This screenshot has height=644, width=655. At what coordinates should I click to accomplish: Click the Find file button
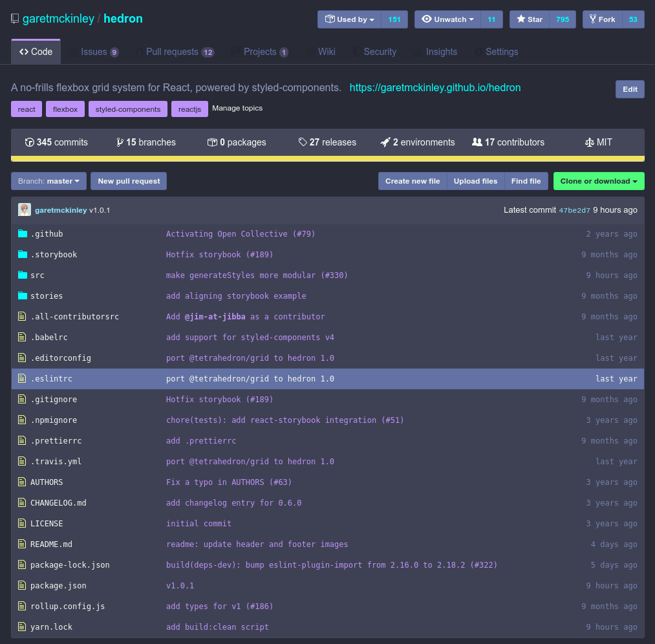click(526, 181)
